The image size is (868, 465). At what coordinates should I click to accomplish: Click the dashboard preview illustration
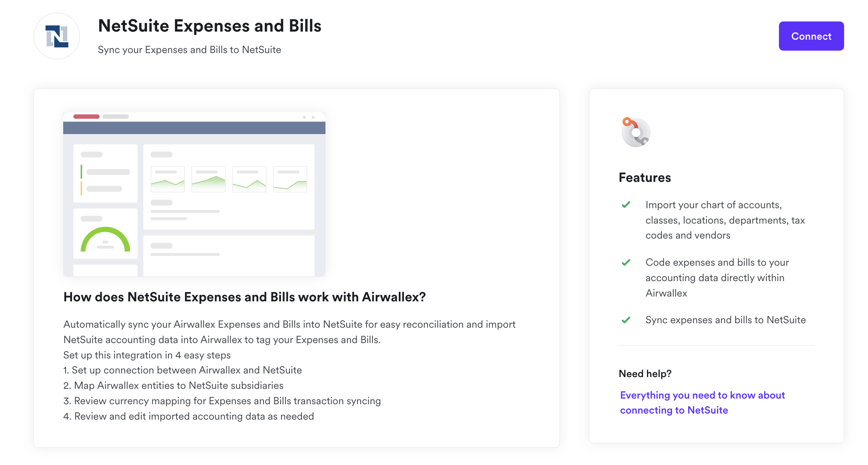(194, 194)
